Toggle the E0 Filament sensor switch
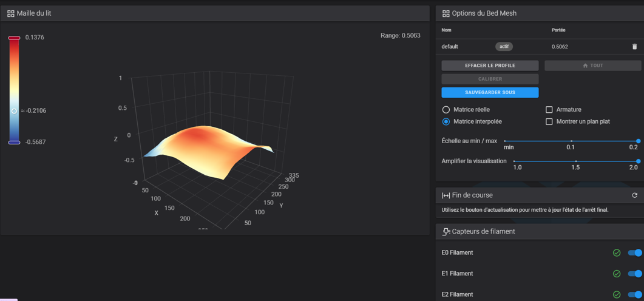The image size is (644, 301). pos(635,252)
